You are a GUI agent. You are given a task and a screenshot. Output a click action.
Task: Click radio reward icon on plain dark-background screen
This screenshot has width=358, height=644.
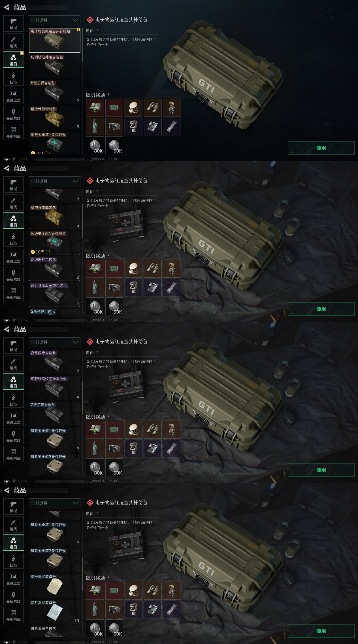95,108
